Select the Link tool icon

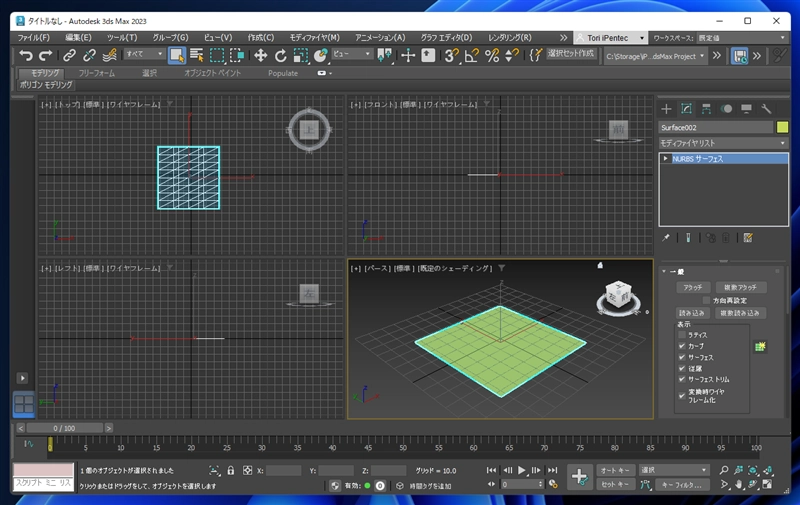(69, 55)
